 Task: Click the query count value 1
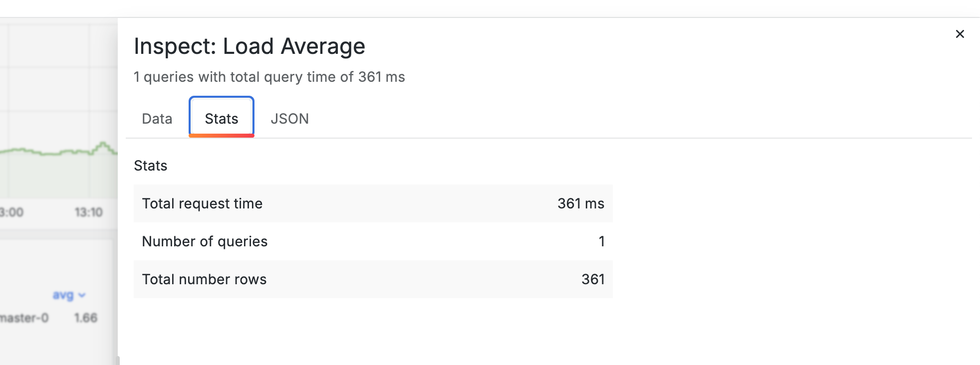coord(601,241)
